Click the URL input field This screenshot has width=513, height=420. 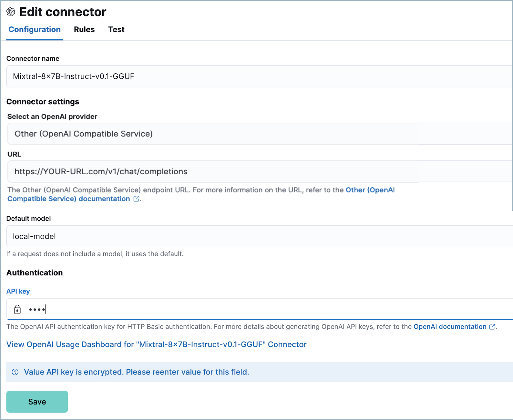tap(258, 171)
